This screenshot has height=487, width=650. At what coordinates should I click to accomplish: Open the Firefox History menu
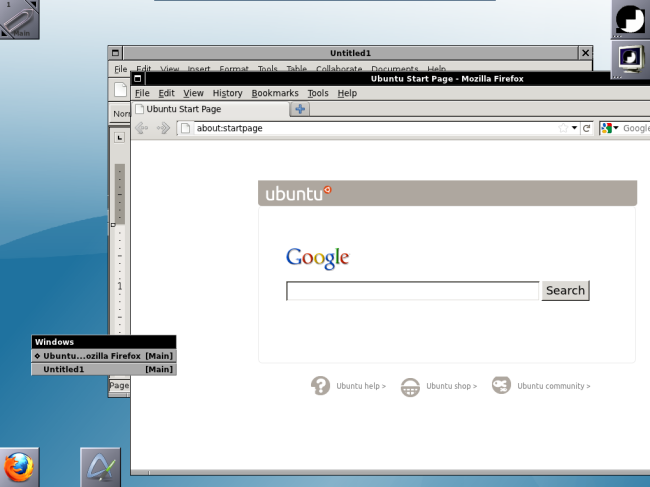coord(227,93)
